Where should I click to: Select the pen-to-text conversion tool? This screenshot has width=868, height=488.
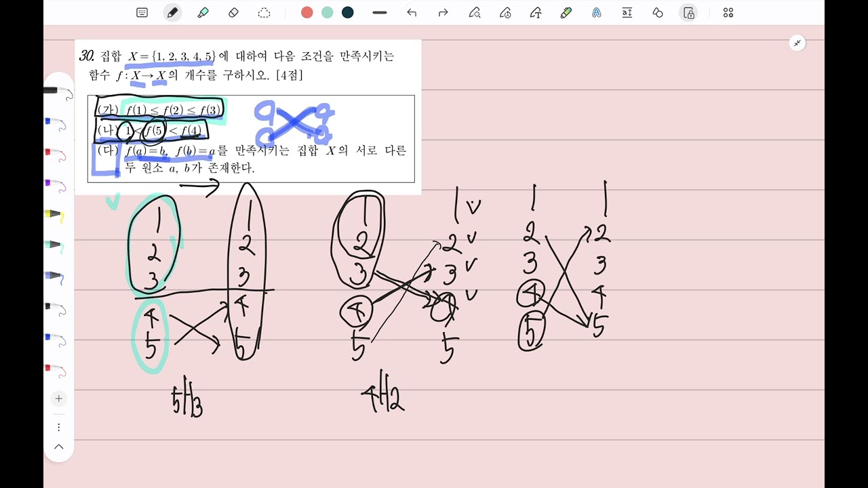pyautogui.click(x=536, y=12)
